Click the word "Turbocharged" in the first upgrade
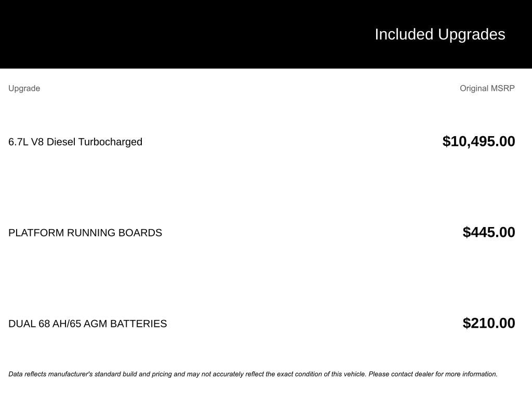Image resolution: width=532 pixels, height=399 pixels. tap(110, 142)
